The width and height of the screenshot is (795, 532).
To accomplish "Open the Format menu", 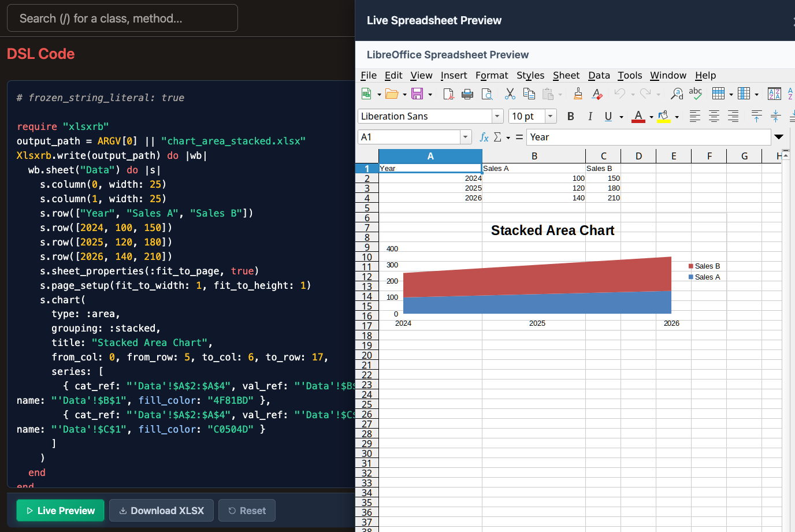I will click(492, 75).
